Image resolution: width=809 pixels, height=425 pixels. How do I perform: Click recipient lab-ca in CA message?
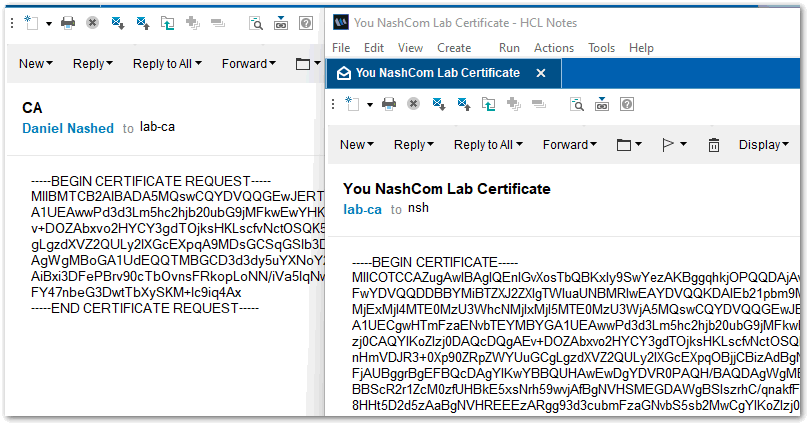pyautogui.click(x=157, y=127)
